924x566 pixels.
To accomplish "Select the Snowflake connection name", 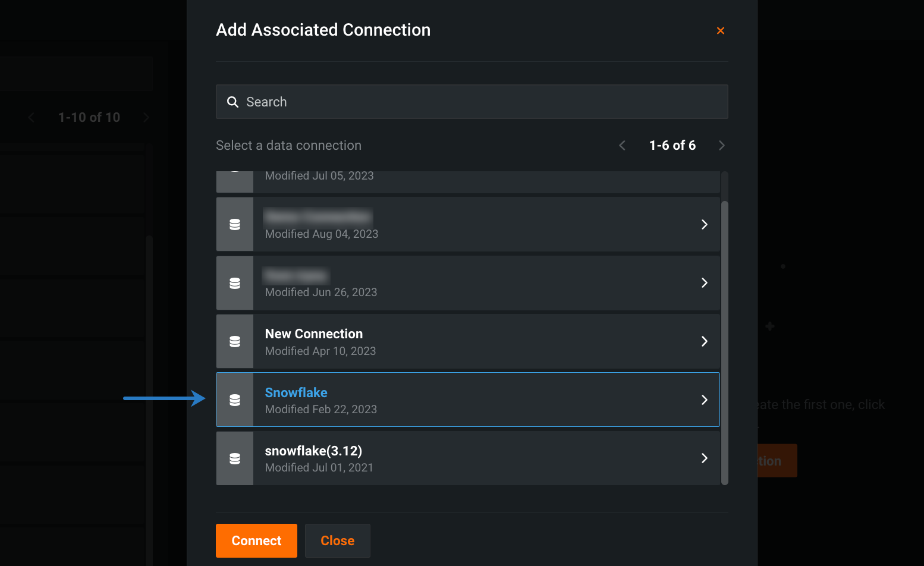I will (x=296, y=393).
